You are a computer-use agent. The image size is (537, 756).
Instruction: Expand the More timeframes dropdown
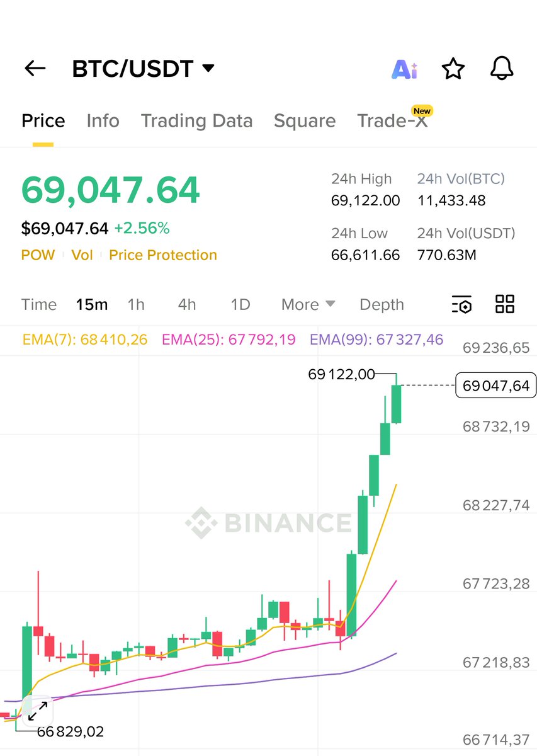[x=308, y=305]
